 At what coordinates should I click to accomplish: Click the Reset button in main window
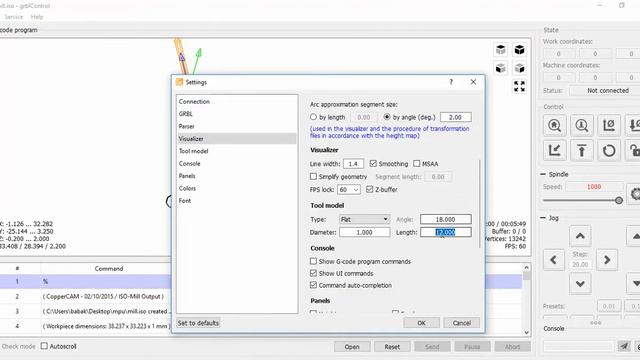[392, 347]
